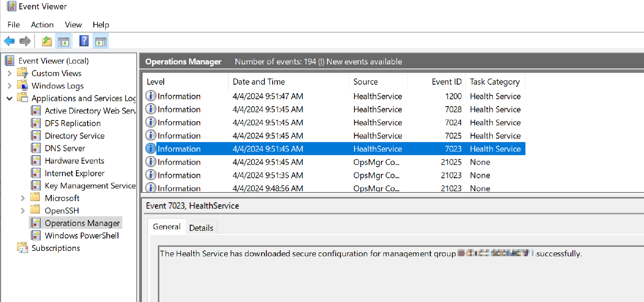The height and width of the screenshot is (302, 644).
Task: Open the Action menu
Action: 42,25
